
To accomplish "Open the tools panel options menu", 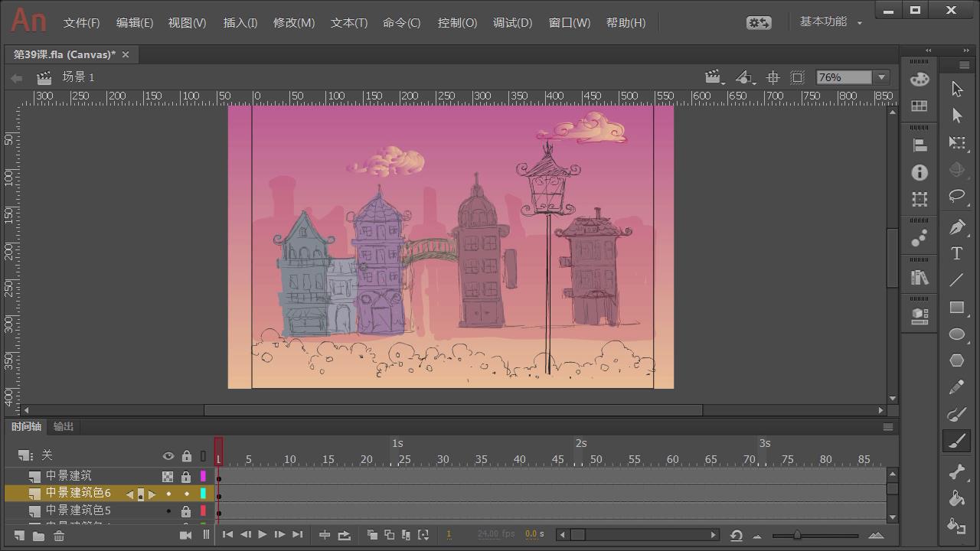I will point(964,64).
